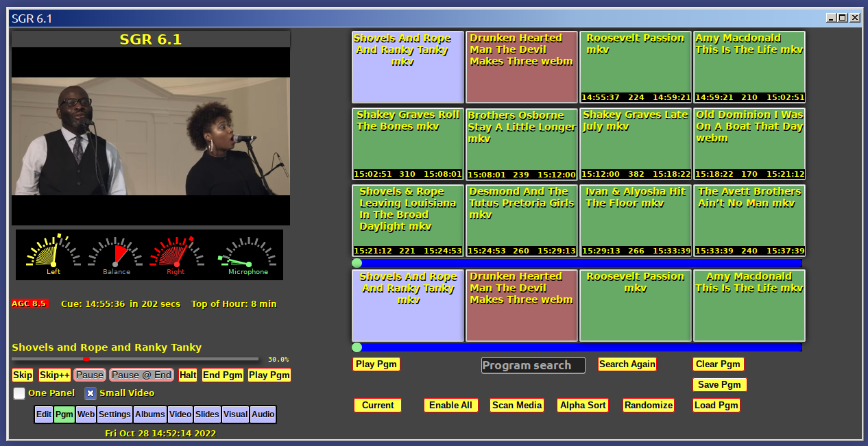Click the Search Again button
The width and height of the screenshot is (868, 446).
[x=627, y=364]
